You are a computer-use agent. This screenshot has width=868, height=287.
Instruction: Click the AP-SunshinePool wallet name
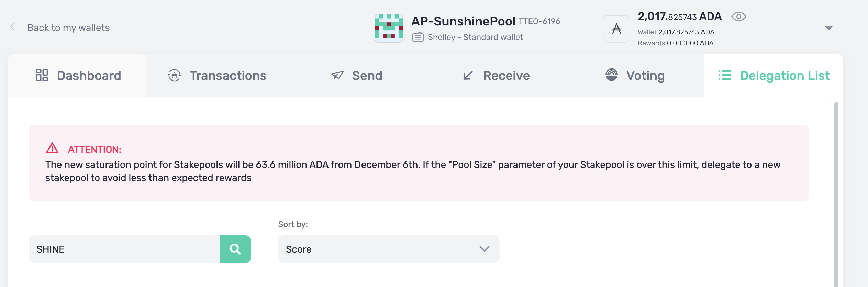tap(463, 21)
